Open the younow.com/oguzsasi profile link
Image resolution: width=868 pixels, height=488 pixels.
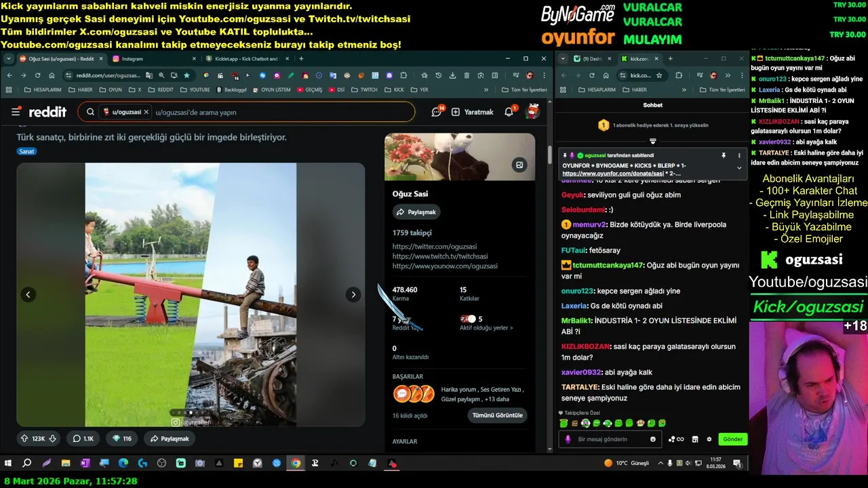coord(445,266)
